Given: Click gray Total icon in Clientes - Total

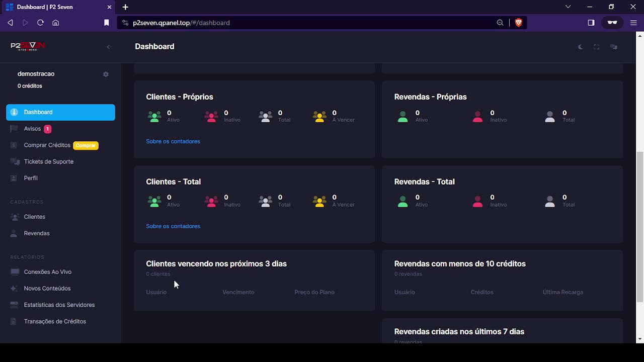Looking at the screenshot, I should click(266, 202).
